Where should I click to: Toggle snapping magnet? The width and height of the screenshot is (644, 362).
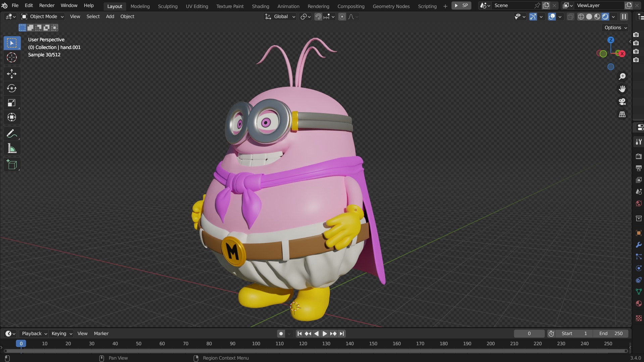318,16
